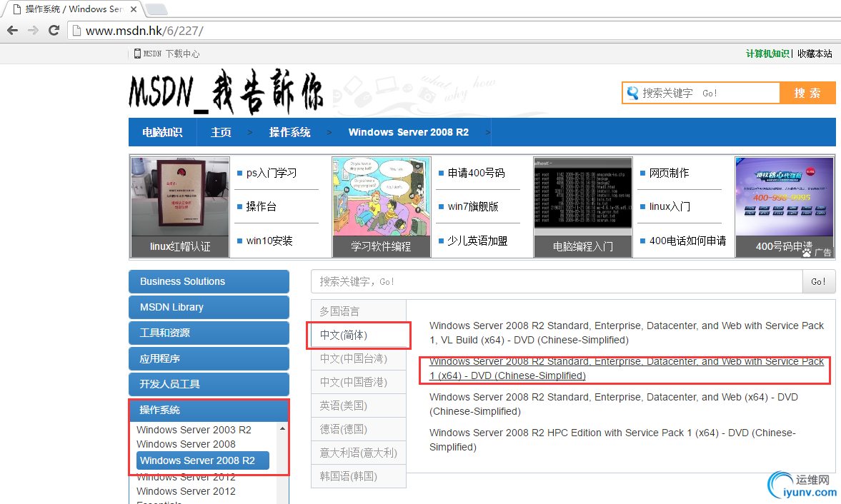
Task: Click the sidebar list scroll-up arrow
Action: point(283,428)
